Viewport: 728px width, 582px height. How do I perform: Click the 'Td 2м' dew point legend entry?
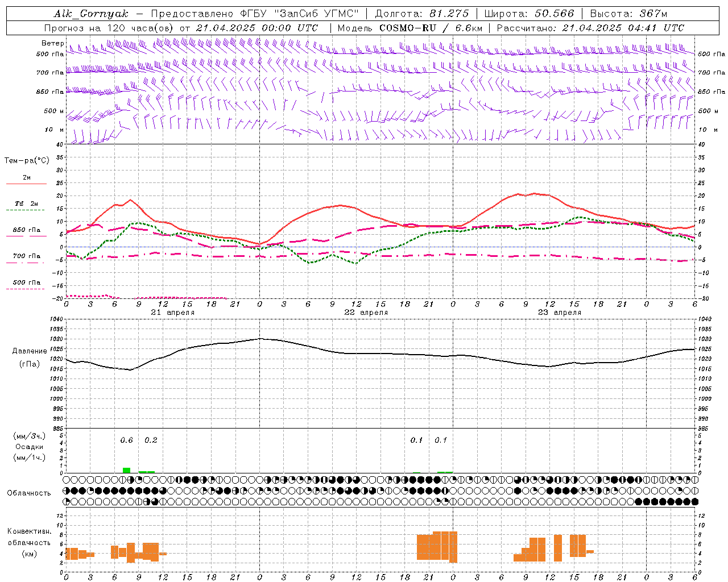(x=26, y=203)
